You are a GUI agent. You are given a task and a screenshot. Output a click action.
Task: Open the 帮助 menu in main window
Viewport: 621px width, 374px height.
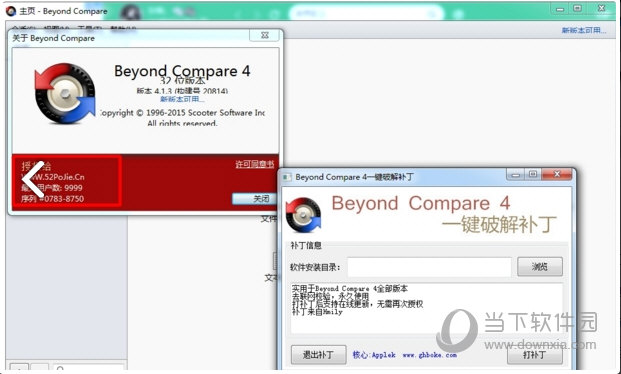tap(123, 29)
